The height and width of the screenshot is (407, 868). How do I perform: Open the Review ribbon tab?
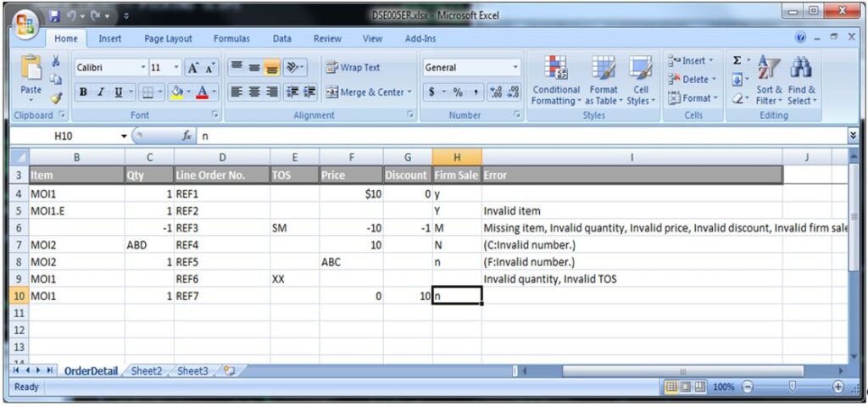coord(327,39)
